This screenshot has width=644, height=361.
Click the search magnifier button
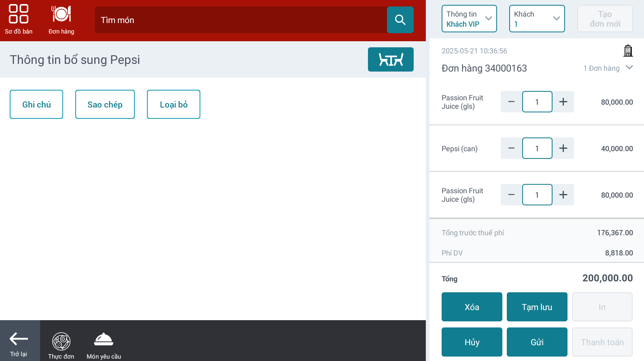pyautogui.click(x=400, y=20)
